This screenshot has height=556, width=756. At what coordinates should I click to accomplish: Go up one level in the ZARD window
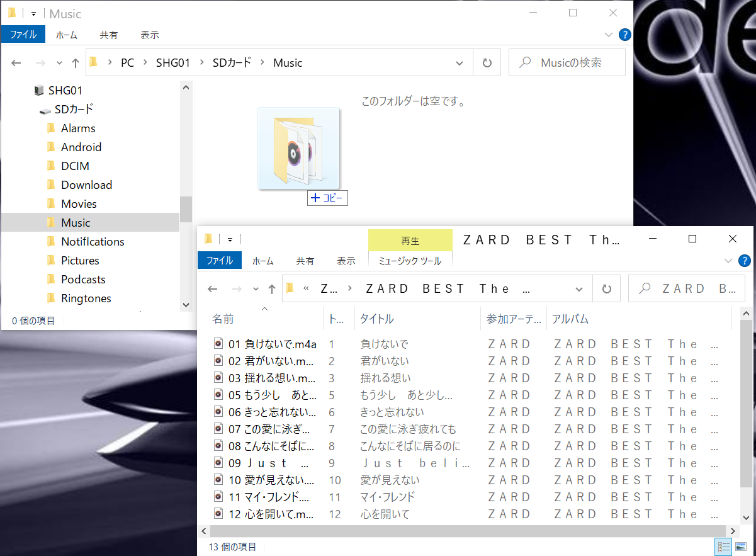pos(271,289)
